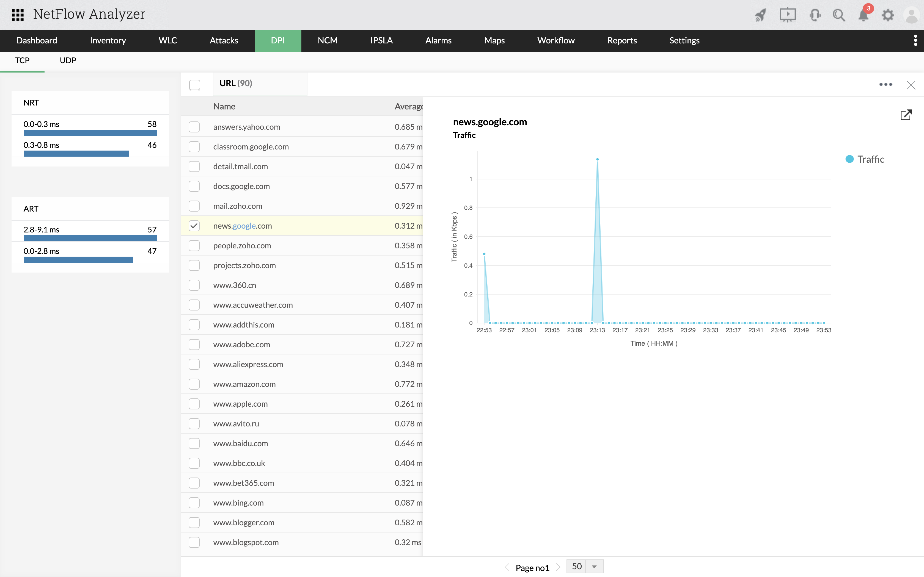Switch to the UDP tab
924x577 pixels.
(x=68, y=60)
